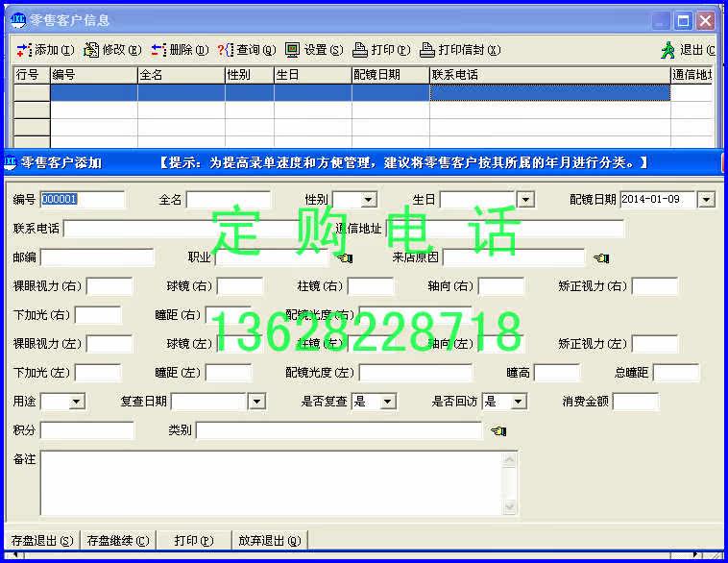Click the 瞳高 input field

tap(557, 373)
